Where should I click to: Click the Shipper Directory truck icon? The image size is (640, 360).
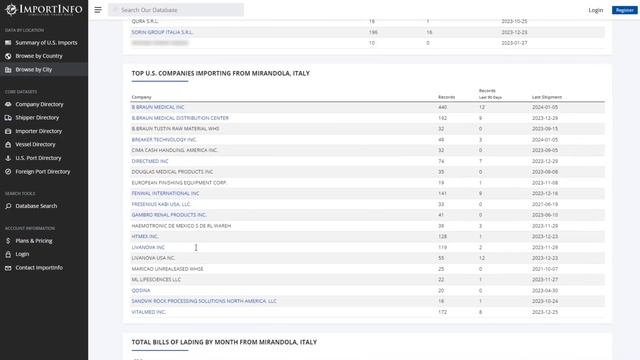click(x=8, y=118)
